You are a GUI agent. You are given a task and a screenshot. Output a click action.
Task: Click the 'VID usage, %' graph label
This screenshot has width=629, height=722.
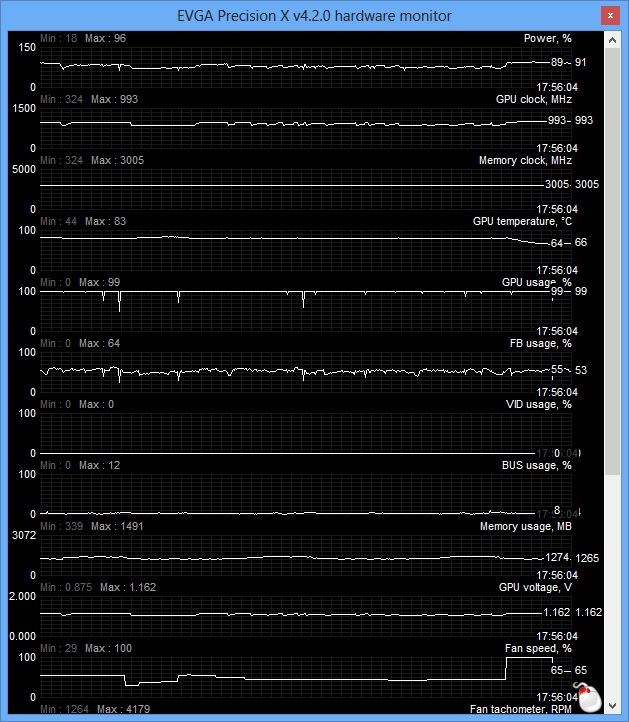[539, 404]
